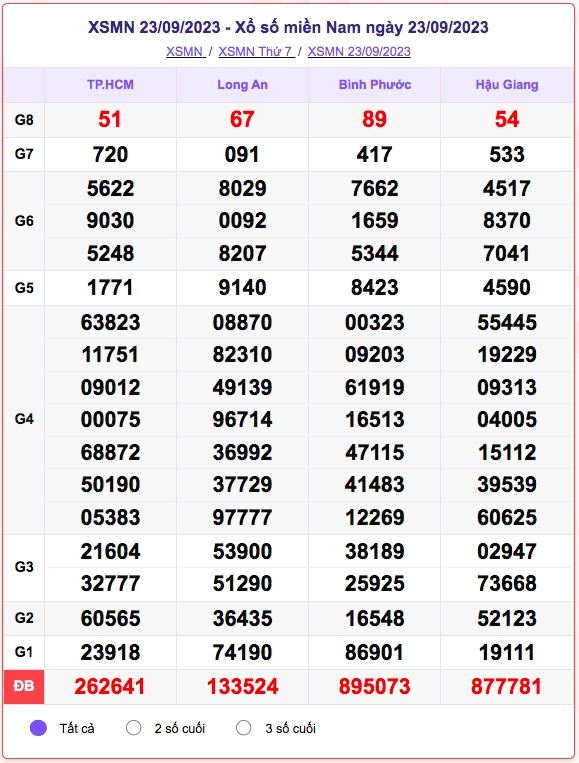Click the G4 number 04005
579x763 pixels.
click(507, 419)
